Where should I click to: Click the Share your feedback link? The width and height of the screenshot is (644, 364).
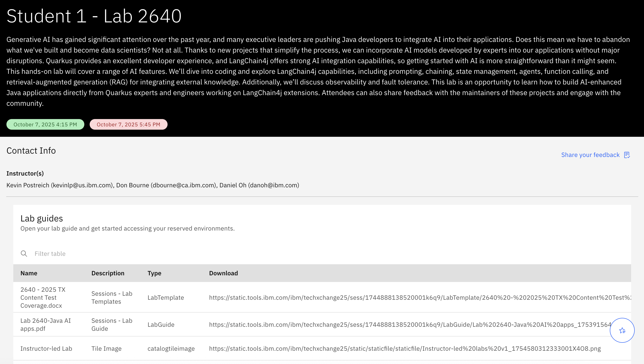(x=591, y=155)
